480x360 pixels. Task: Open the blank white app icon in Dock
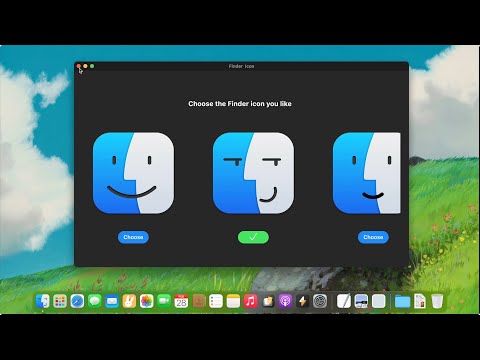click(379, 301)
